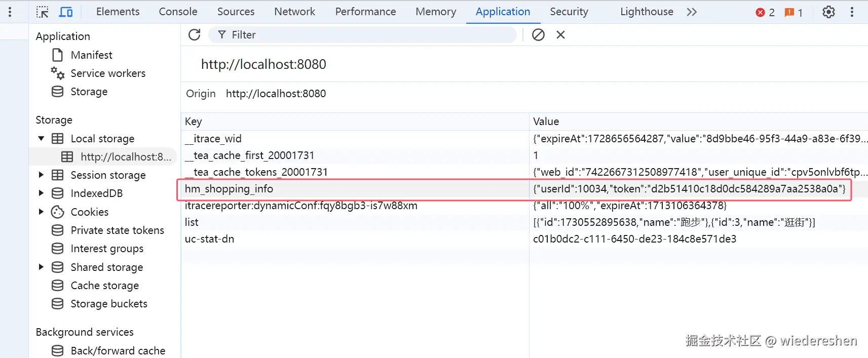Collapse the Local storage tree

tap(41, 139)
